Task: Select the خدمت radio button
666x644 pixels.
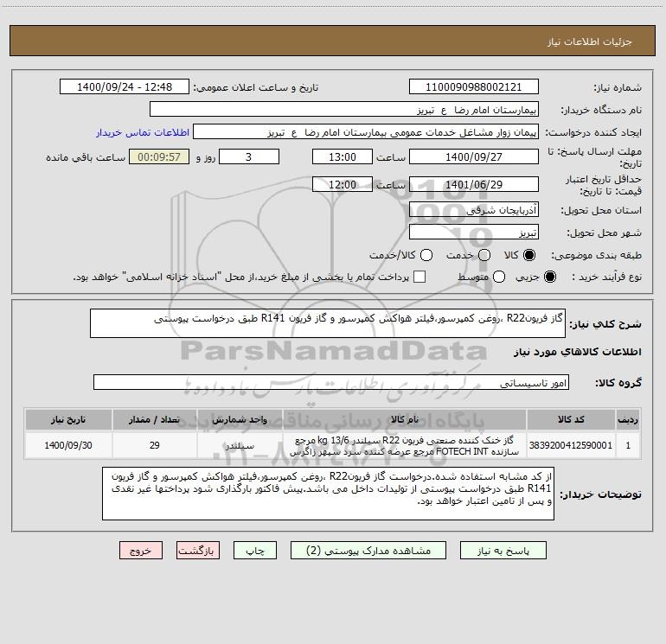Action: 484,255
